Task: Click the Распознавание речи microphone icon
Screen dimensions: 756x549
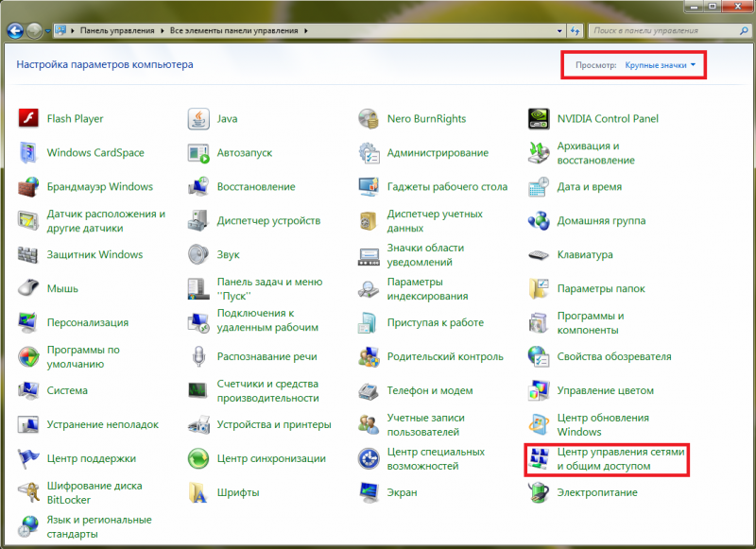Action: 198,356
